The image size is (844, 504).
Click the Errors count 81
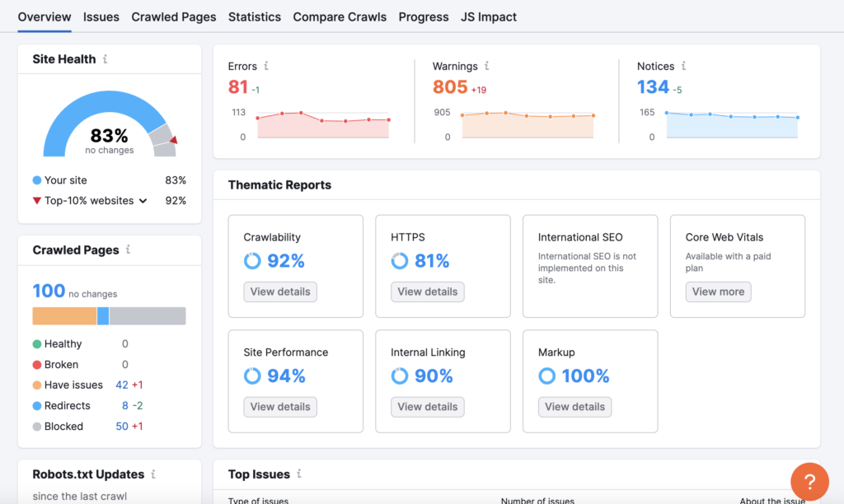click(x=238, y=86)
